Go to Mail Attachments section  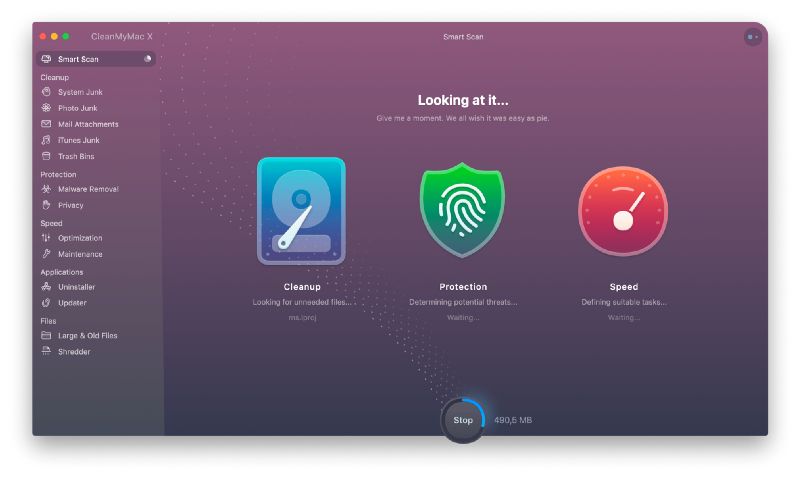click(88, 124)
